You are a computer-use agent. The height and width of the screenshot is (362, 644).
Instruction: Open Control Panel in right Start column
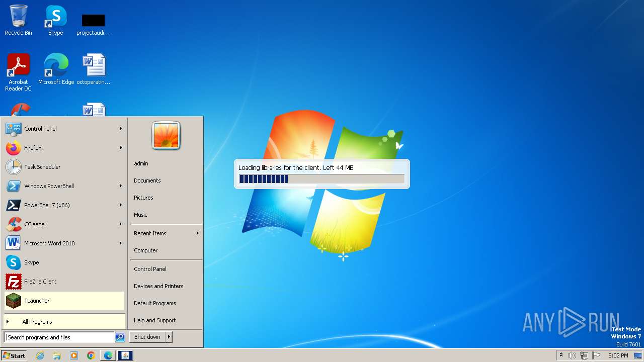tap(150, 269)
